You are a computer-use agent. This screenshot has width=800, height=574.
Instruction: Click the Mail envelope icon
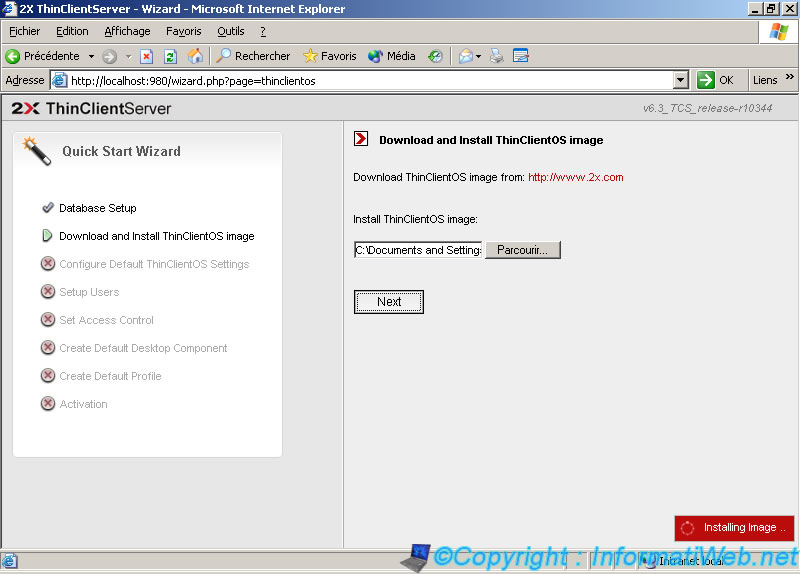(465, 56)
